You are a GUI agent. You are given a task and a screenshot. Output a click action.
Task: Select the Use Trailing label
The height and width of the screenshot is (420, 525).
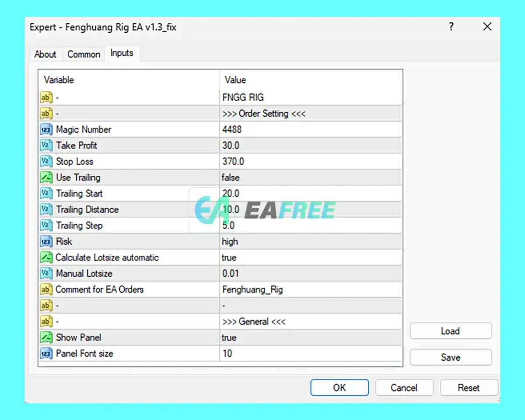pos(78,177)
